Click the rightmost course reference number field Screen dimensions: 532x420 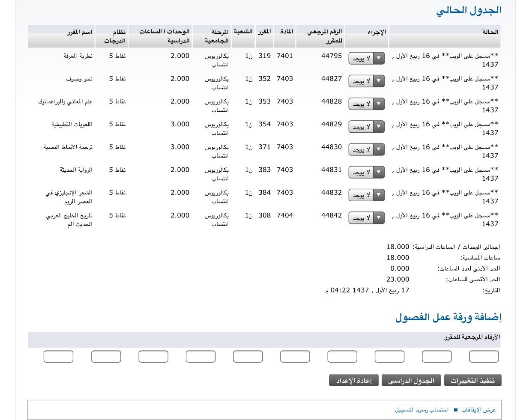(x=484, y=357)
